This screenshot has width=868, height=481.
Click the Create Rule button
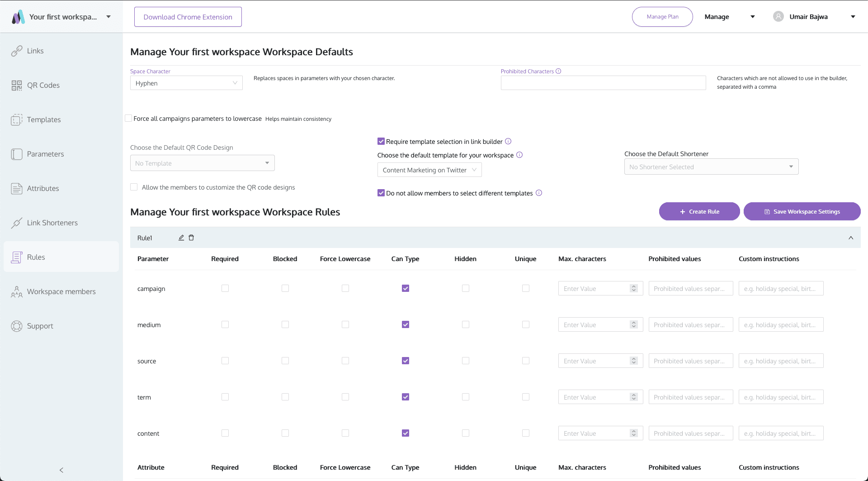[x=699, y=211]
